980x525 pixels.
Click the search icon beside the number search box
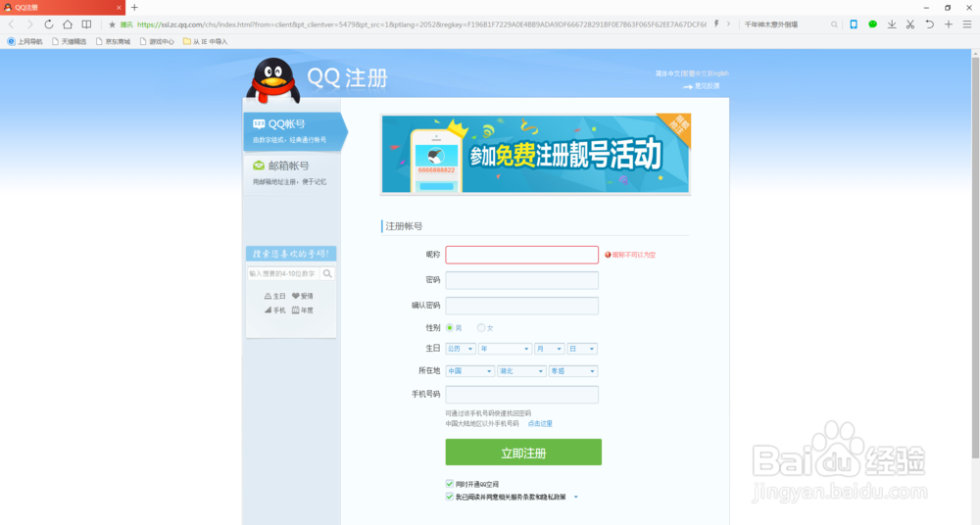(327, 273)
